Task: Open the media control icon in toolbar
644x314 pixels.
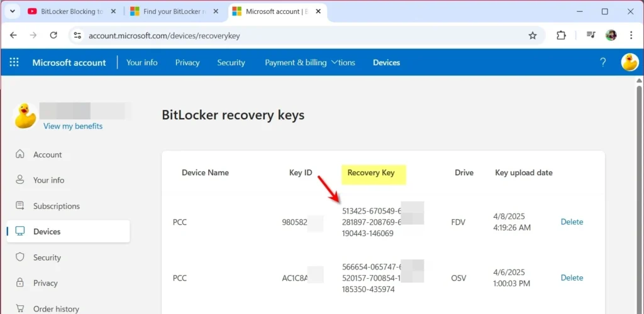Action: (591, 35)
